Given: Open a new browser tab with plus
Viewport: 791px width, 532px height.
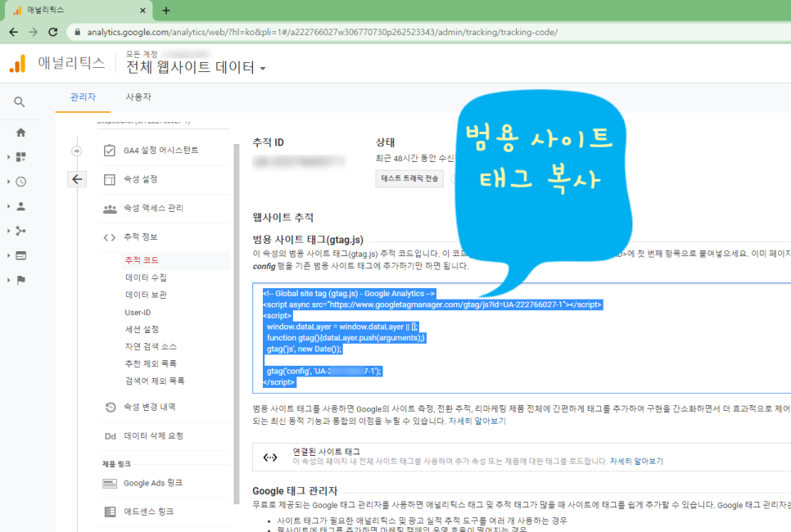Looking at the screenshot, I should 166,10.
